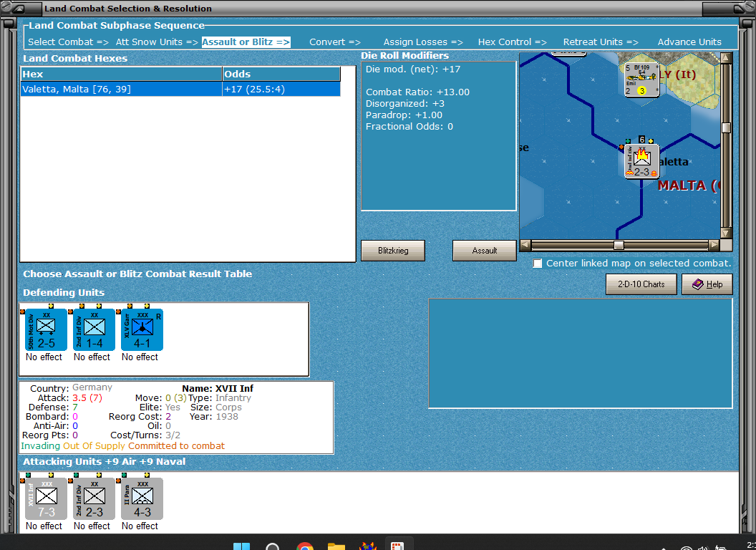Click the Paradrop: +1.00 modifier
The height and width of the screenshot is (550, 756).
tap(404, 115)
